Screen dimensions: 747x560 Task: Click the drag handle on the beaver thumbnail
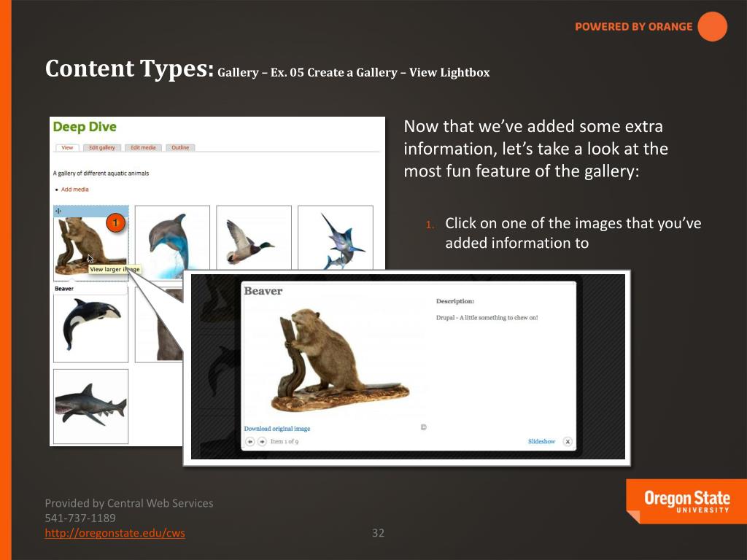pos(58,211)
